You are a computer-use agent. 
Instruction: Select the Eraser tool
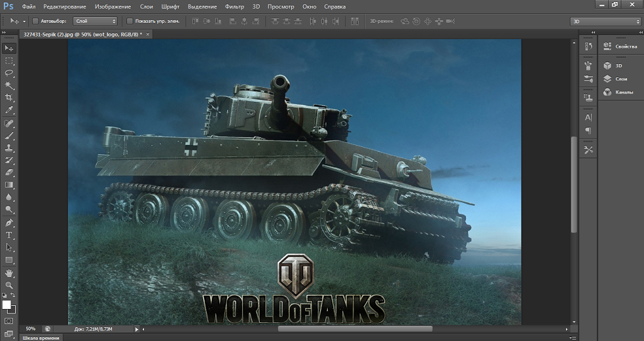click(9, 172)
